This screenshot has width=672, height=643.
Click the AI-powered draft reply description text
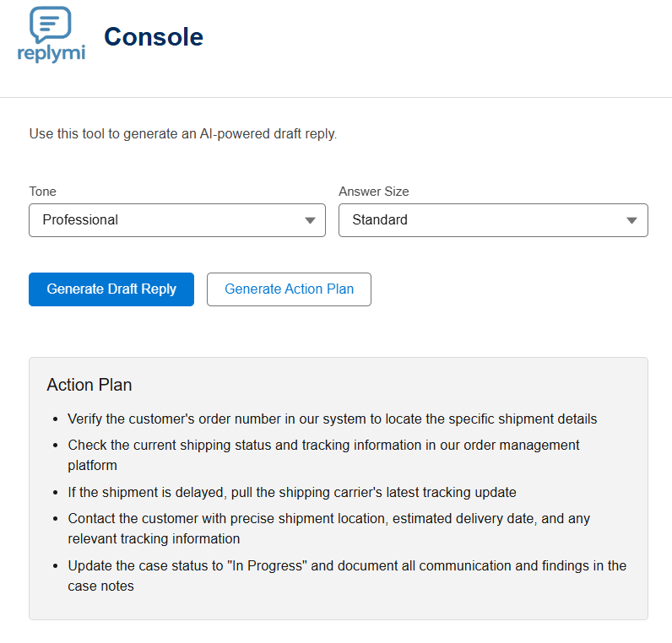pos(183,133)
